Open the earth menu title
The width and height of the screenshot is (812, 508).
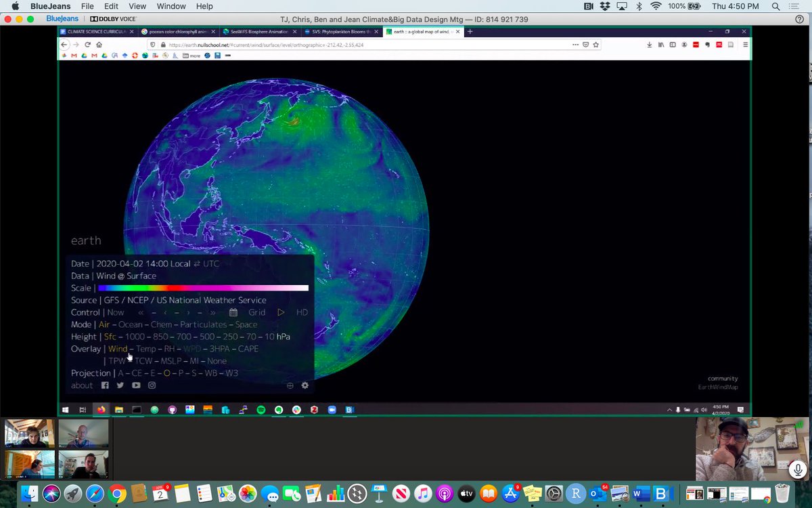click(x=86, y=240)
